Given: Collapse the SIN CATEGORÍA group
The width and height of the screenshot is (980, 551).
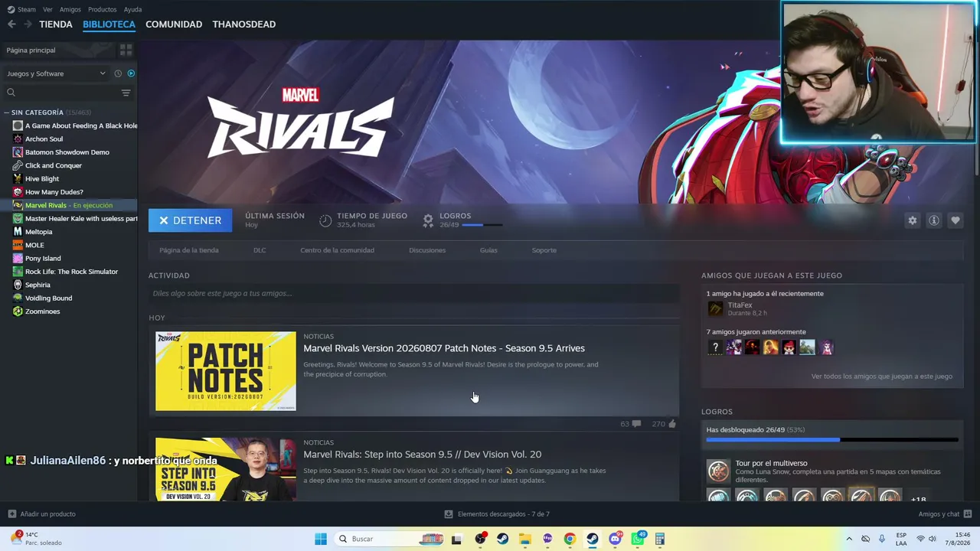Looking at the screenshot, I should pos(8,112).
